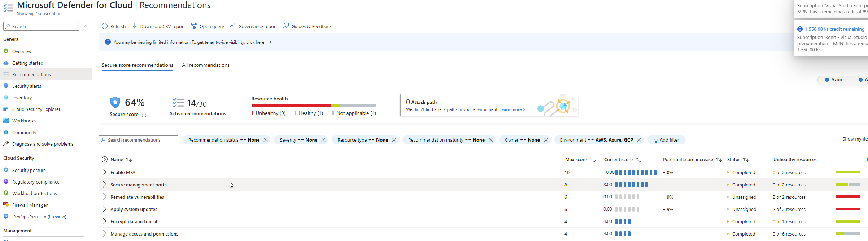
Task: Remove the Owner filter
Action: tap(546, 140)
